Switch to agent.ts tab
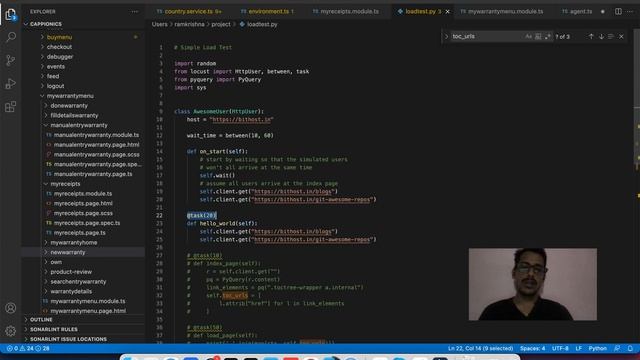 click(x=577, y=11)
